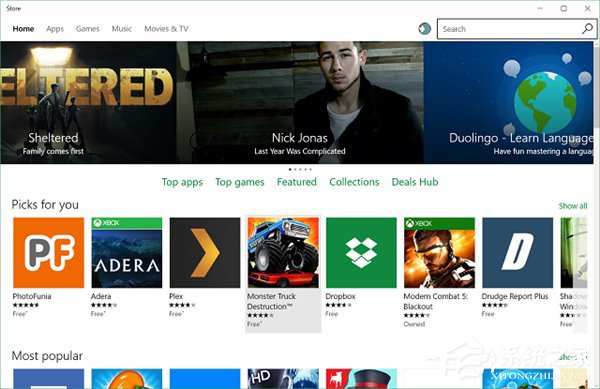Click the PhotoFunia app name text
Screen dimensions: 600x389
32,296
